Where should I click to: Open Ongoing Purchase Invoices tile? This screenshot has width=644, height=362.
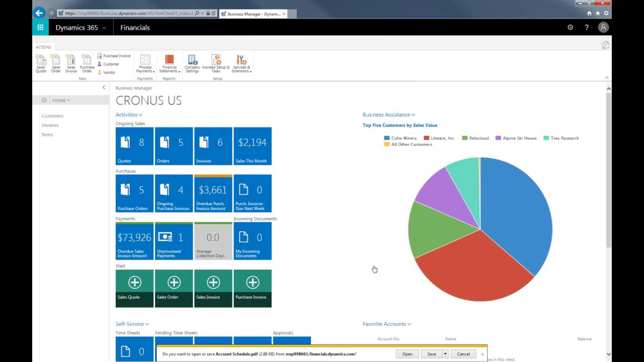pos(174,194)
